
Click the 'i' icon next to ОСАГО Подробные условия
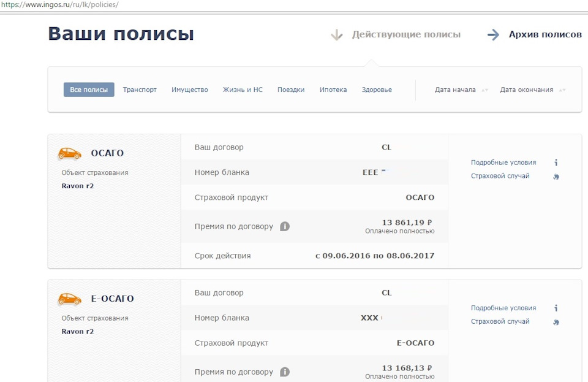click(x=556, y=162)
